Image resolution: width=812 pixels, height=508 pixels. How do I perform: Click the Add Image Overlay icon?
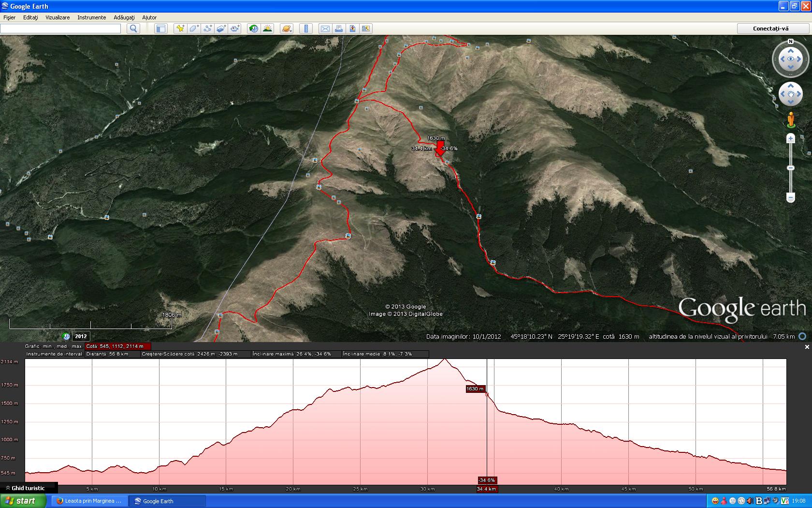coord(221,29)
